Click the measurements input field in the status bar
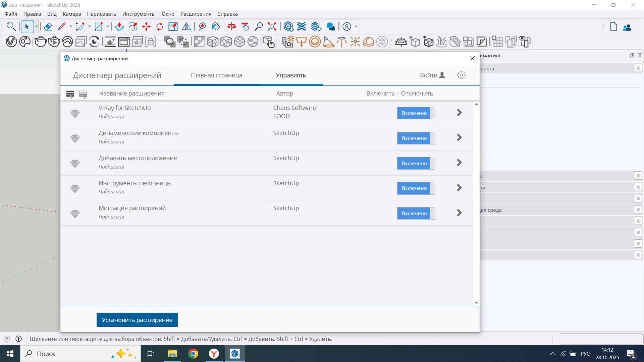 (x=602, y=339)
